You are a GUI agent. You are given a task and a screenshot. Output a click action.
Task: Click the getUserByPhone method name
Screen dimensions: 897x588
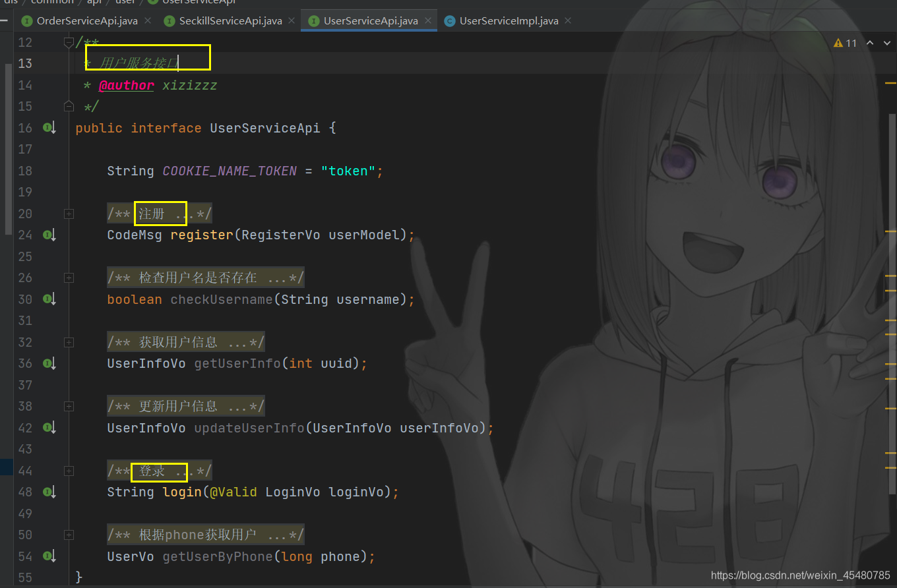[x=218, y=556]
